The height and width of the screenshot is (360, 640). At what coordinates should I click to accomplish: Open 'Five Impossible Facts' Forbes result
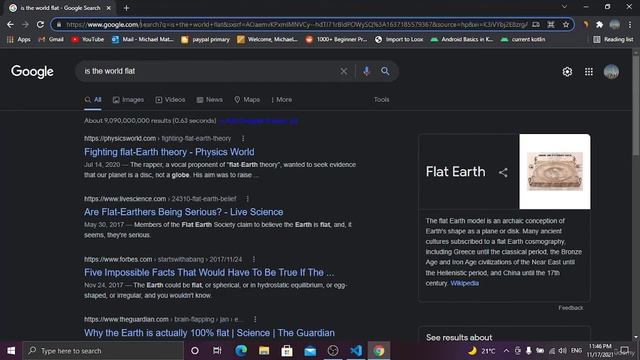tap(209, 272)
